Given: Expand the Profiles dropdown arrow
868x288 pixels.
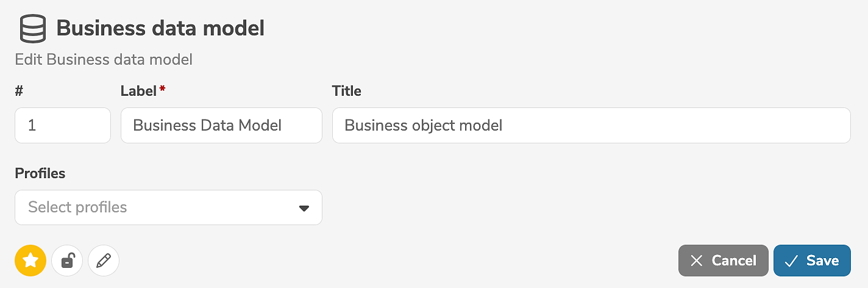Looking at the screenshot, I should click(304, 208).
